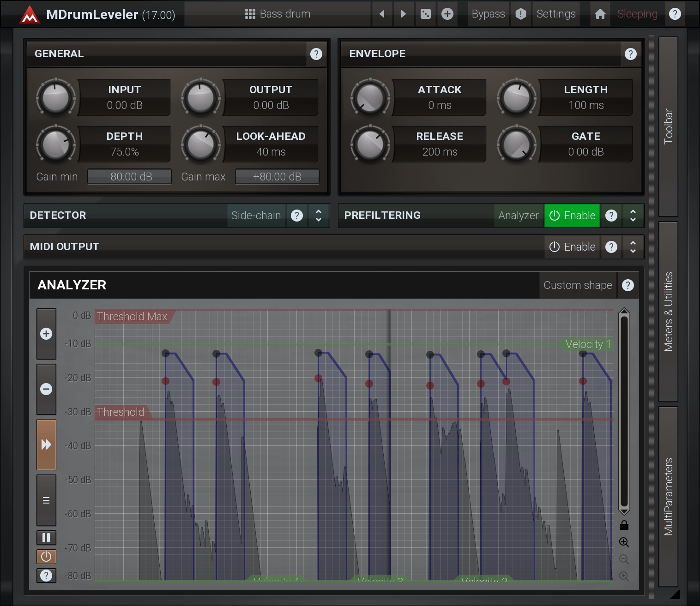
Task: Expand the MIDI Output section
Action: tap(633, 247)
